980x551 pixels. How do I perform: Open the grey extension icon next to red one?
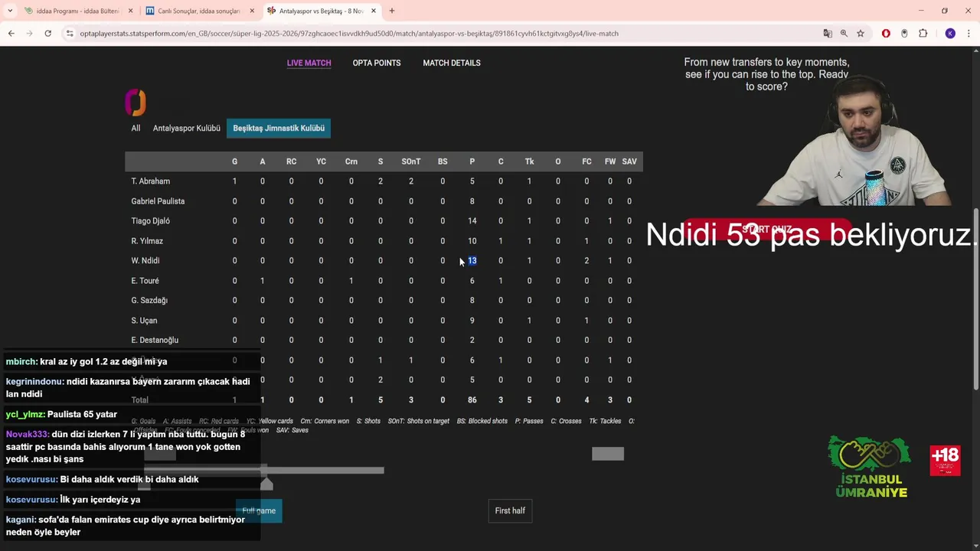pos(904,34)
